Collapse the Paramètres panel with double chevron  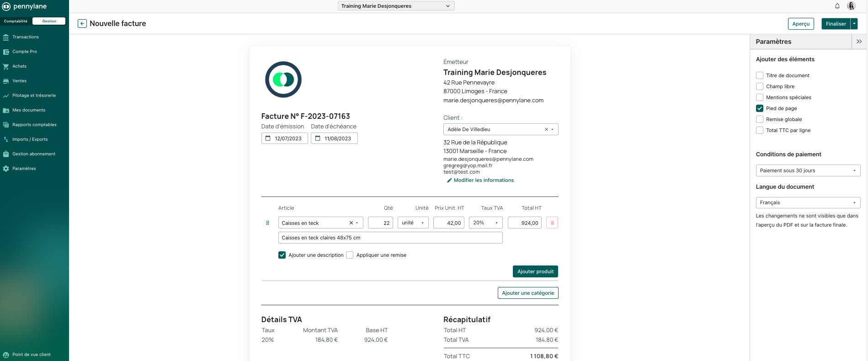(x=859, y=42)
